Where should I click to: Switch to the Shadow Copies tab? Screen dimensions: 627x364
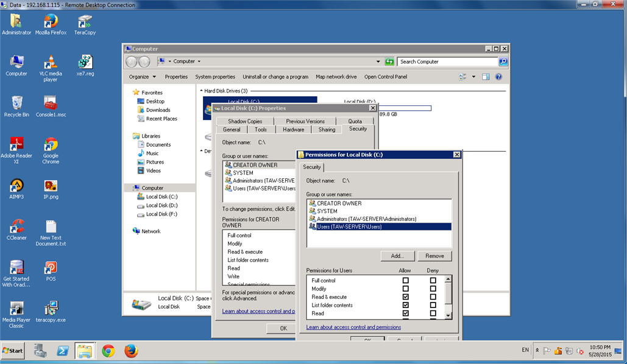(245, 121)
